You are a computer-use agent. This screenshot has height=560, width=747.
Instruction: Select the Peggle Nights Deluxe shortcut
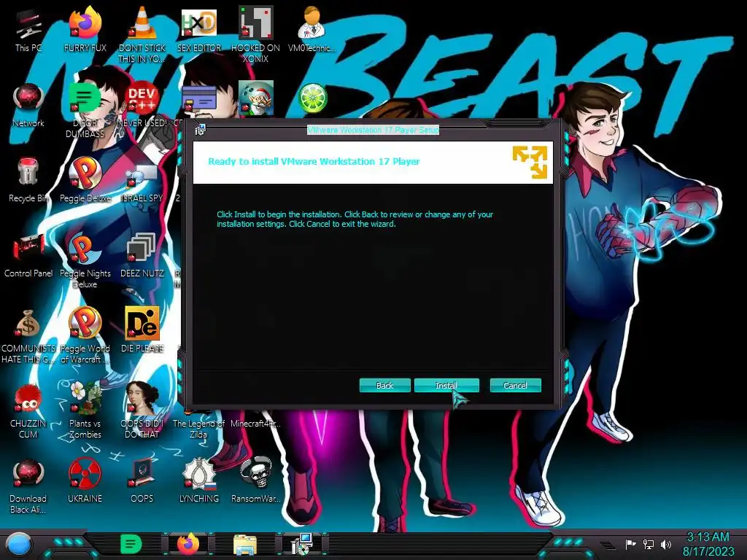click(x=85, y=260)
